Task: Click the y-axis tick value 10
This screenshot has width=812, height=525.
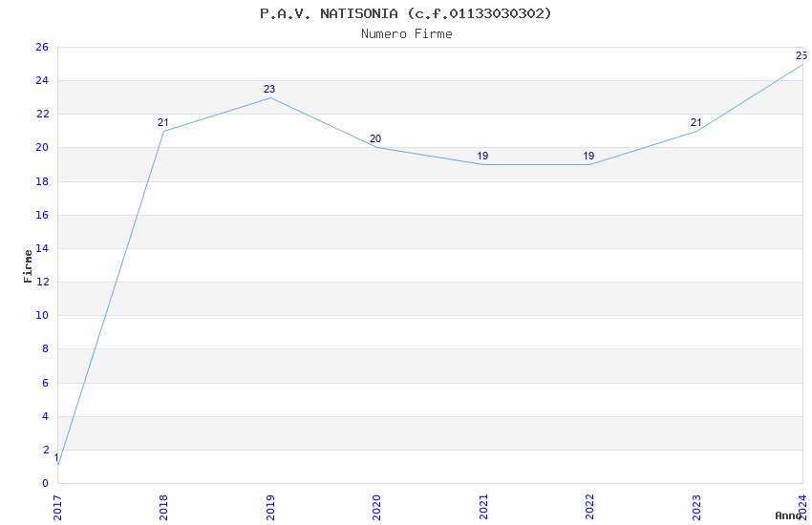Action: tap(42, 315)
